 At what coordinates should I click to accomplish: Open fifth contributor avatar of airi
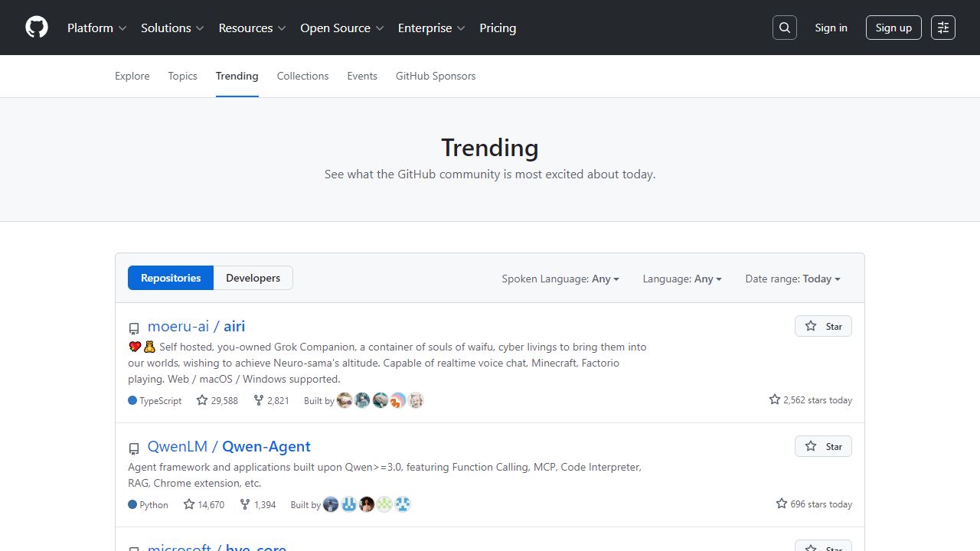(416, 400)
